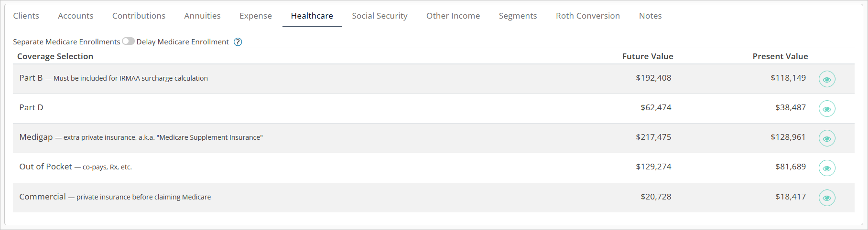Click the Delay Medicare Enrollment help icon
Screen dimensions: 868x230
(x=238, y=42)
